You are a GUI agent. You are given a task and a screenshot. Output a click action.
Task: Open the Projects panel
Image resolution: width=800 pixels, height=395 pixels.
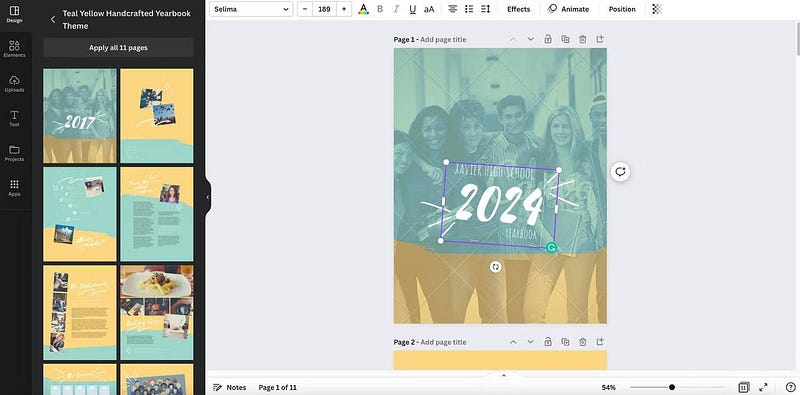pos(14,153)
